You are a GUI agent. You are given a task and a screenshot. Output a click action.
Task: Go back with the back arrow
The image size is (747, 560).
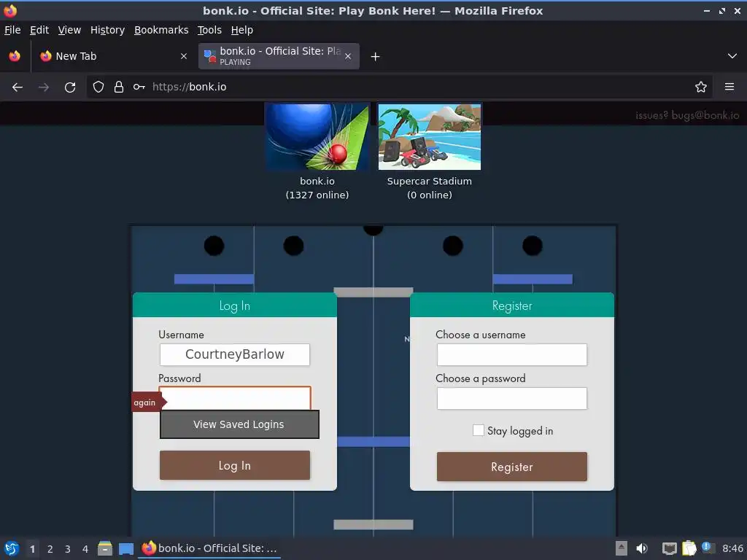coord(18,87)
